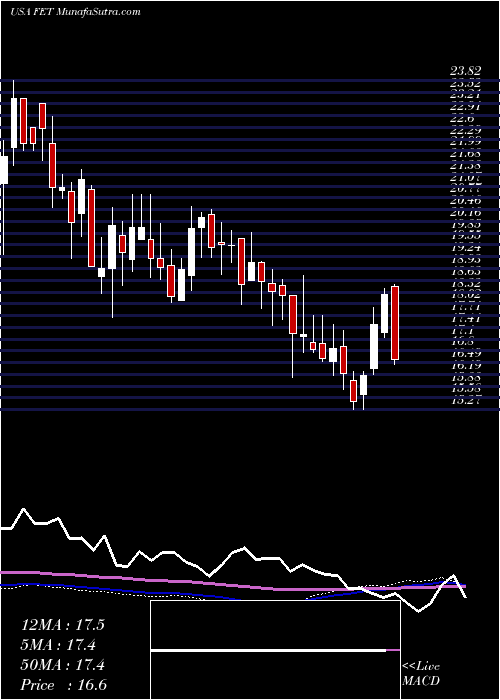Click the '<<Live MACD' label

coord(421,674)
